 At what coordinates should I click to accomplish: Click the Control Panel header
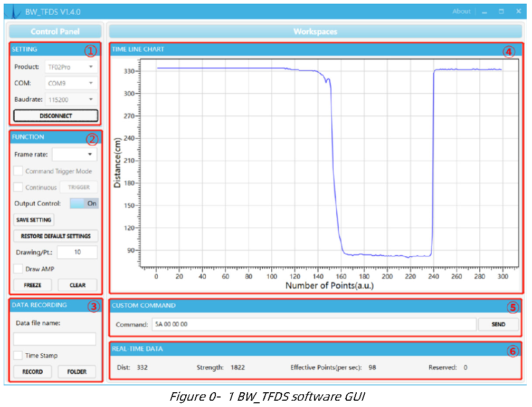click(x=55, y=32)
